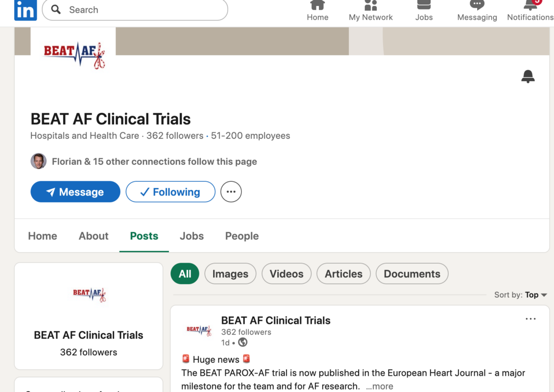Open the page's more actions ellipsis button
The height and width of the screenshot is (392, 554).
point(231,192)
